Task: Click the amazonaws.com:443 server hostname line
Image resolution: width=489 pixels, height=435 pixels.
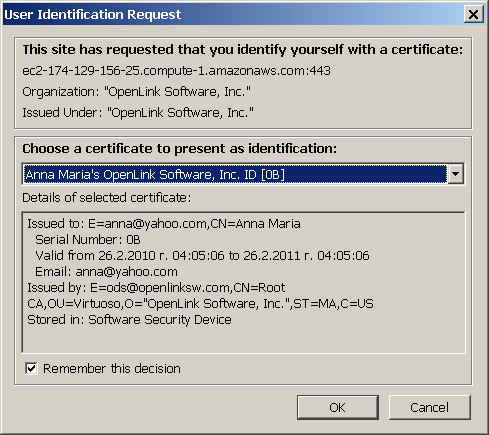Action: 177,71
